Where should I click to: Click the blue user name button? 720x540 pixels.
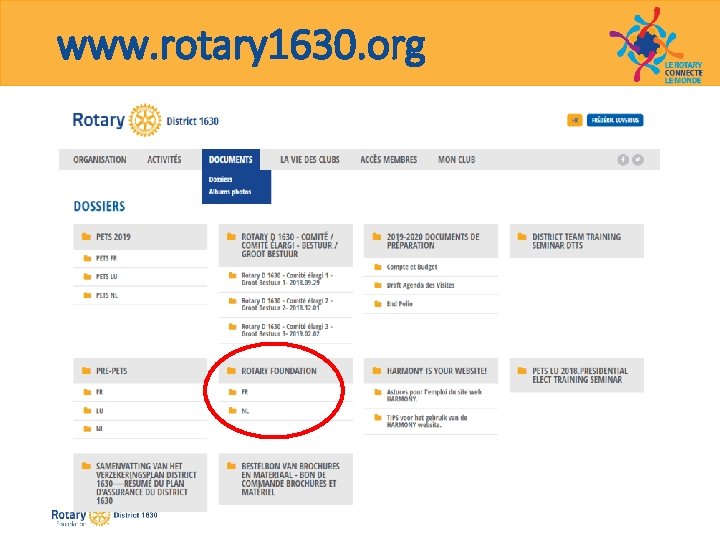[615, 120]
